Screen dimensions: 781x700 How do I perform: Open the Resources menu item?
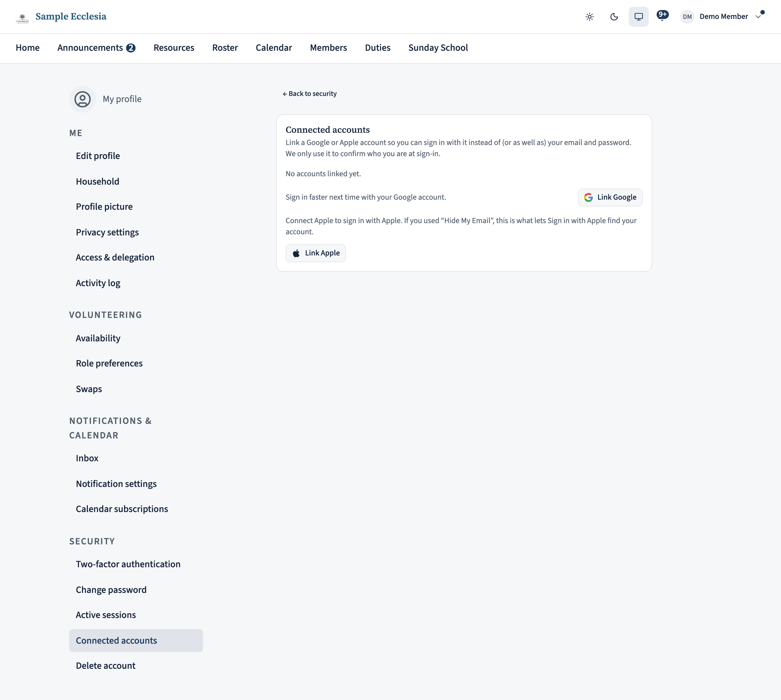(174, 48)
